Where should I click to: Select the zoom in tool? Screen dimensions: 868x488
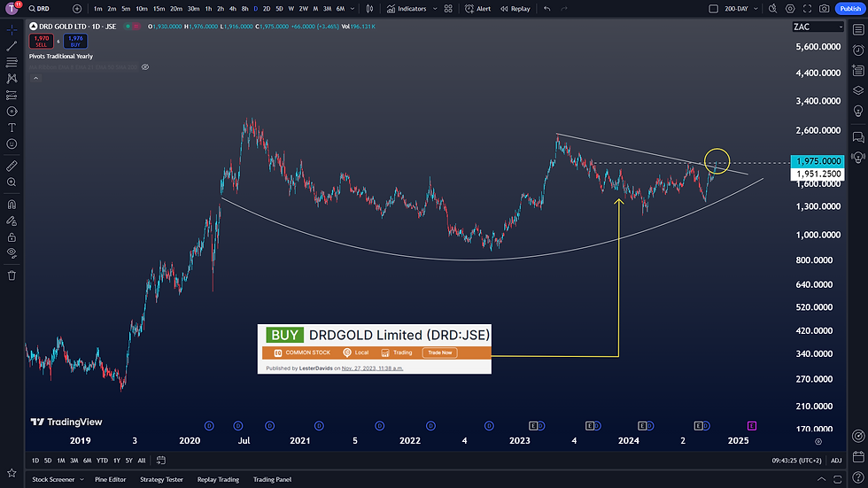point(12,182)
